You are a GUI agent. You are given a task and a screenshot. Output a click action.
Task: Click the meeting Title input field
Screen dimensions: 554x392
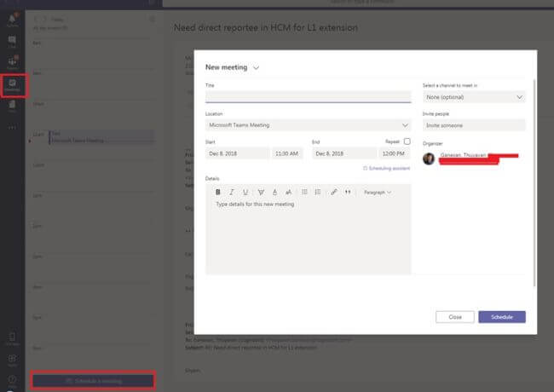308,97
